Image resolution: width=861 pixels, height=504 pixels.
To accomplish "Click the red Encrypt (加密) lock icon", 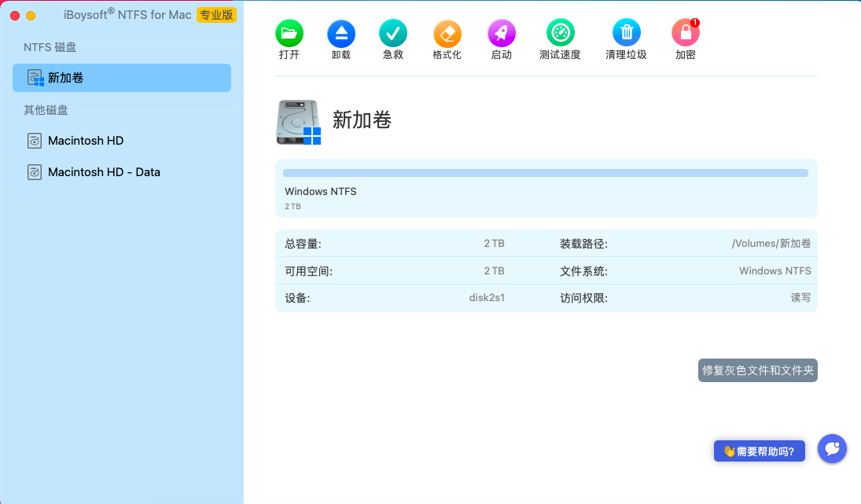I will tap(686, 33).
